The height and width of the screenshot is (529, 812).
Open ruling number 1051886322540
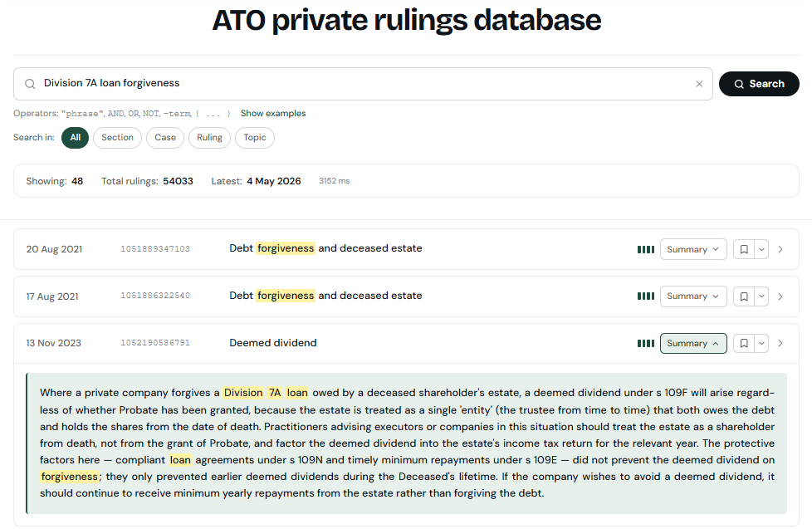tap(155, 296)
